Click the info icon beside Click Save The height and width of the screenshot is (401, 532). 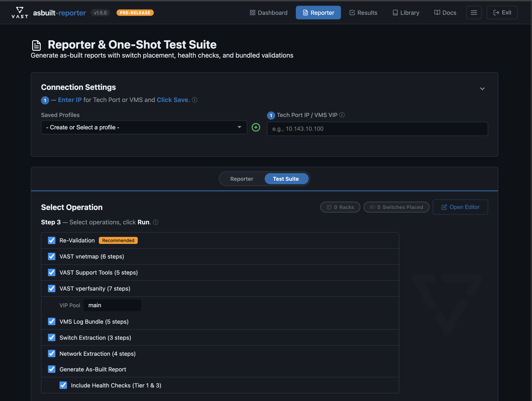pos(195,100)
